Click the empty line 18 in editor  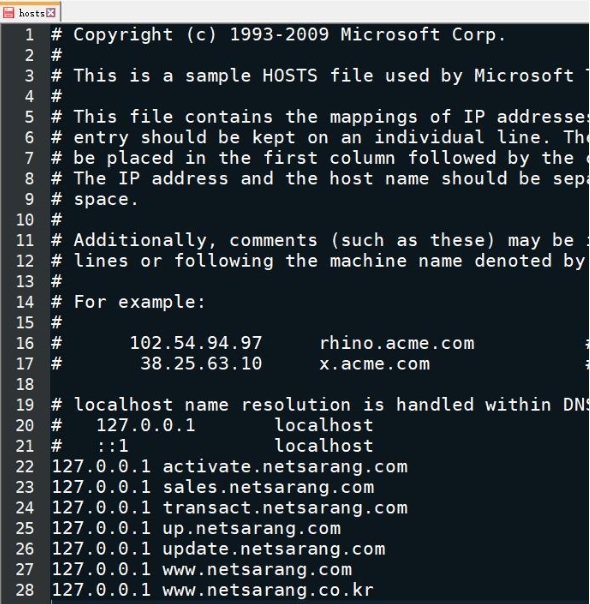pyautogui.click(x=320, y=384)
